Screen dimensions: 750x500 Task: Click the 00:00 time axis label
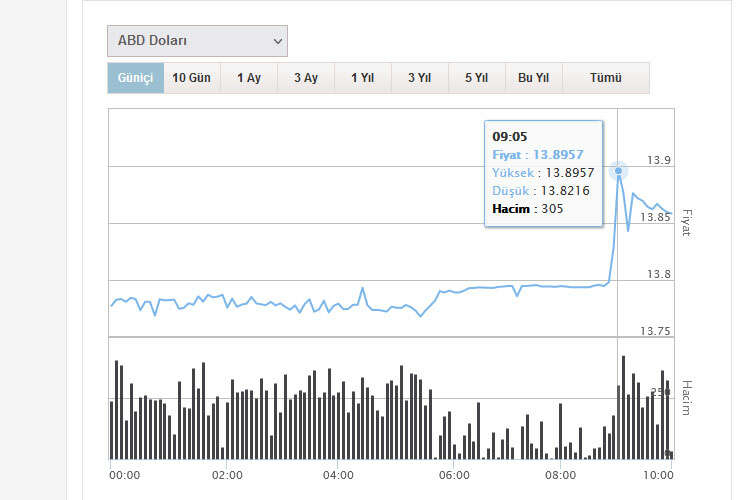(124, 475)
